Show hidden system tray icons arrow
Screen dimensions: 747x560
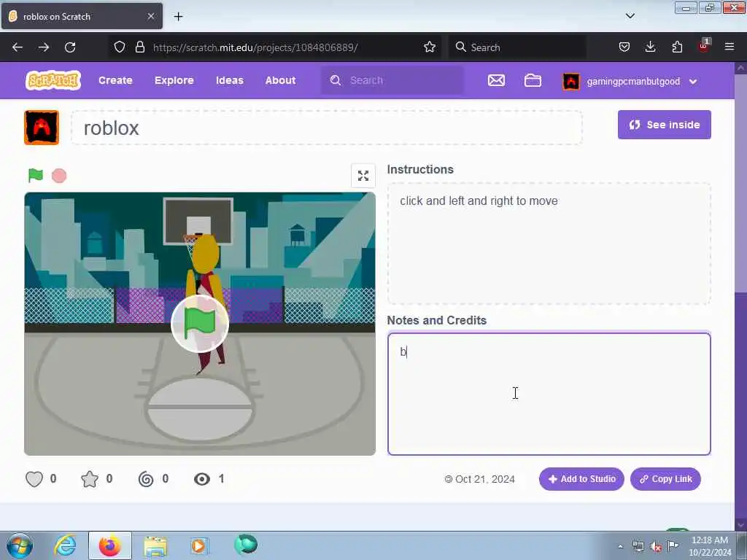coord(620,546)
